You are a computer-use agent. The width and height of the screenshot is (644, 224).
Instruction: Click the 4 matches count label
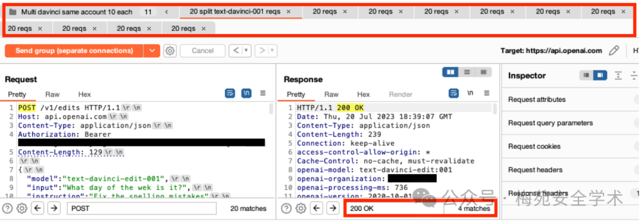(474, 209)
